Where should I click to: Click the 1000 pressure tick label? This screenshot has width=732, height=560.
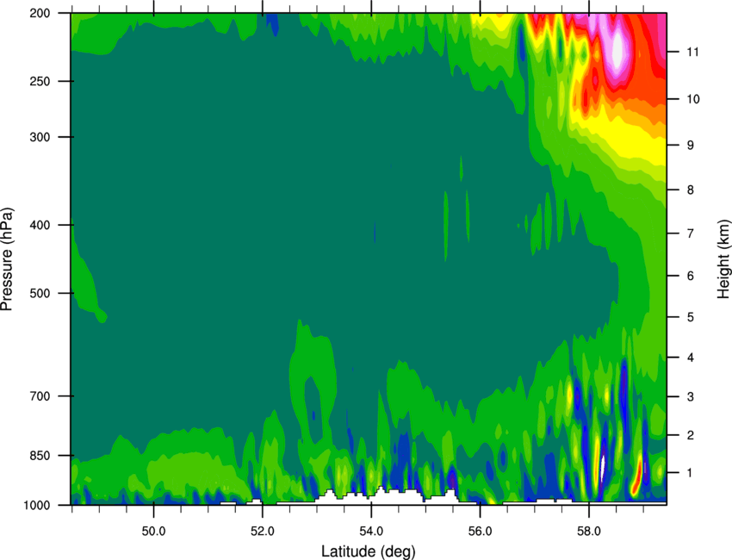[37, 505]
